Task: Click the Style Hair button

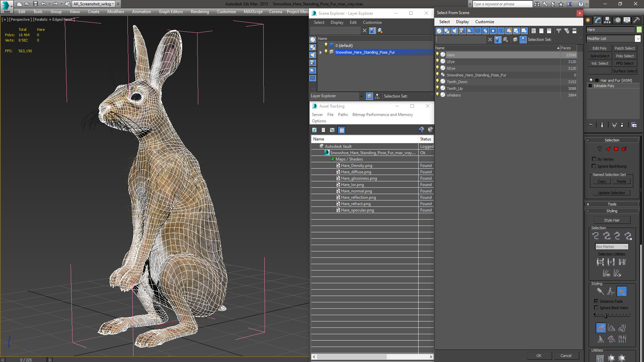Action: (x=611, y=220)
